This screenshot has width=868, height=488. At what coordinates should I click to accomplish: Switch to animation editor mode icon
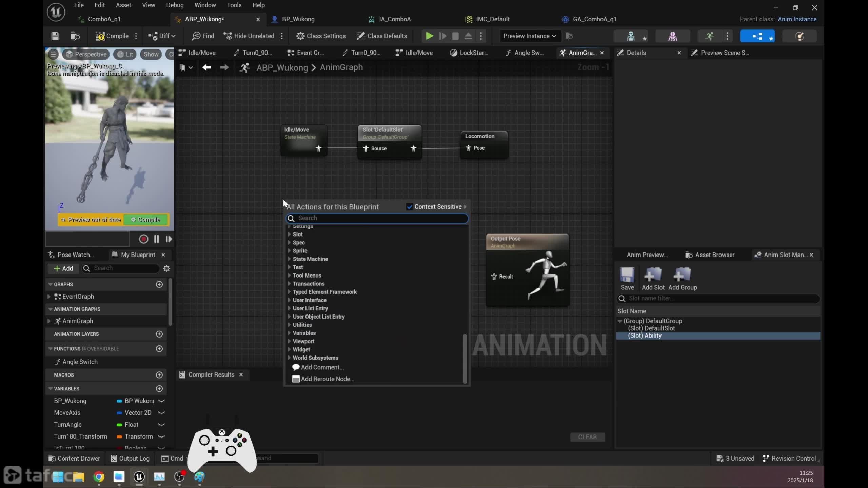[x=709, y=36]
